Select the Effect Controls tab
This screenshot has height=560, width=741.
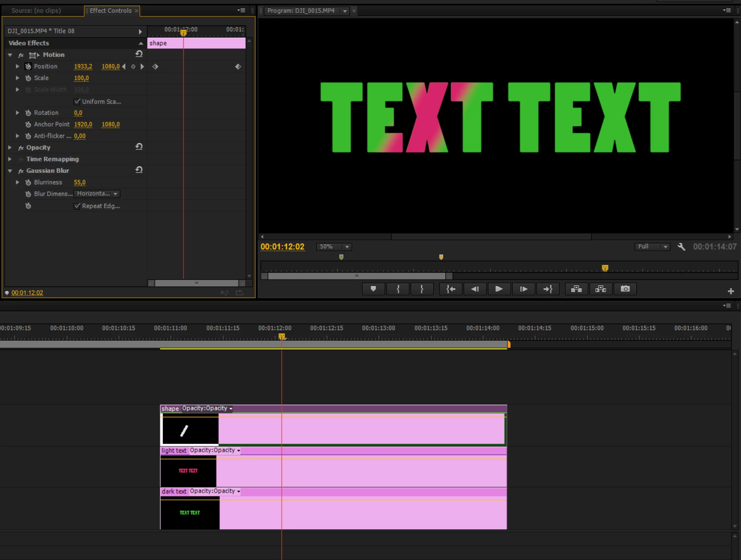110,11
